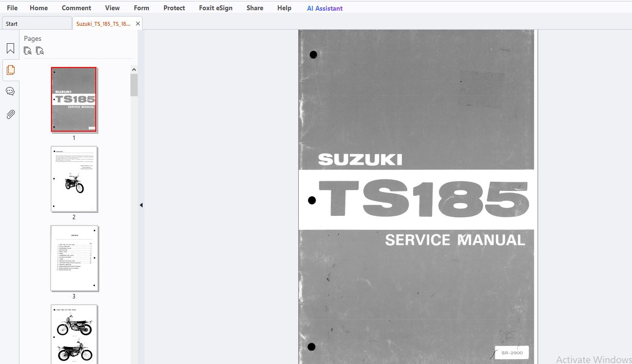The width and height of the screenshot is (632, 364).
Task: Click the thumbnail panel scrollbar handle
Action: coord(134,85)
